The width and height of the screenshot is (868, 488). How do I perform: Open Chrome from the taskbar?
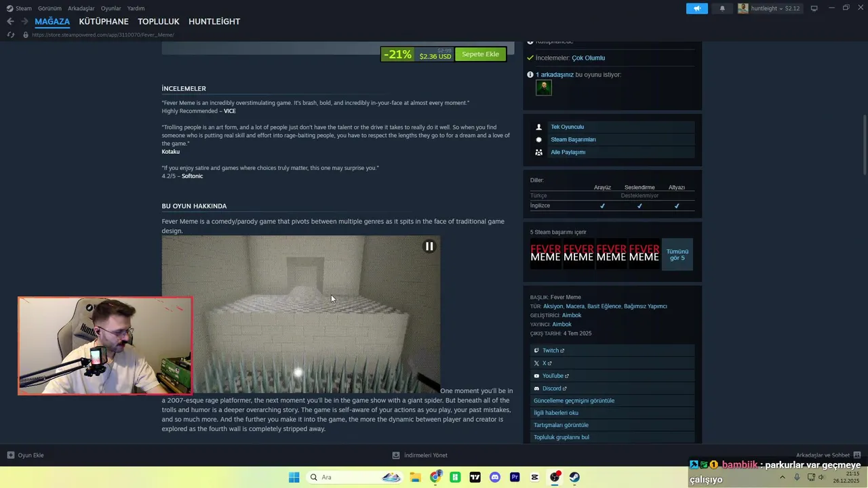[x=435, y=477]
